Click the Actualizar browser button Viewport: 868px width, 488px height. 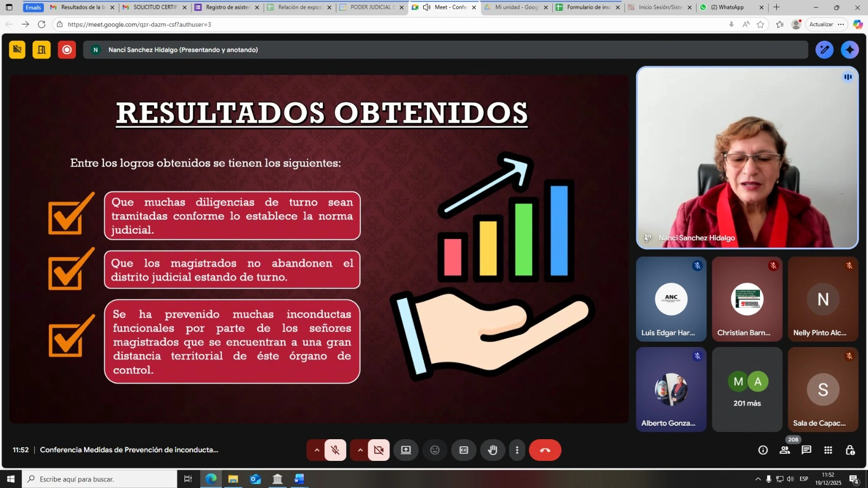point(821,24)
